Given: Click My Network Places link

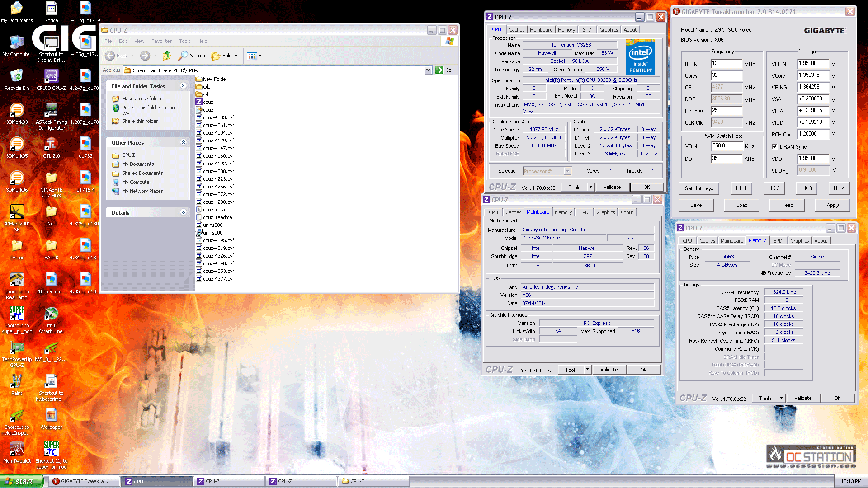Looking at the screenshot, I should [142, 191].
